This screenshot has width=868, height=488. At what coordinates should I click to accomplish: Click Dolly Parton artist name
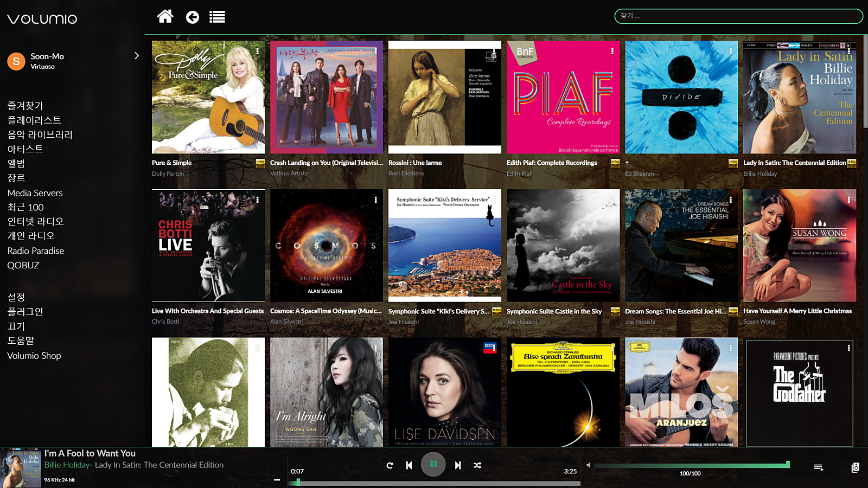[x=168, y=174]
